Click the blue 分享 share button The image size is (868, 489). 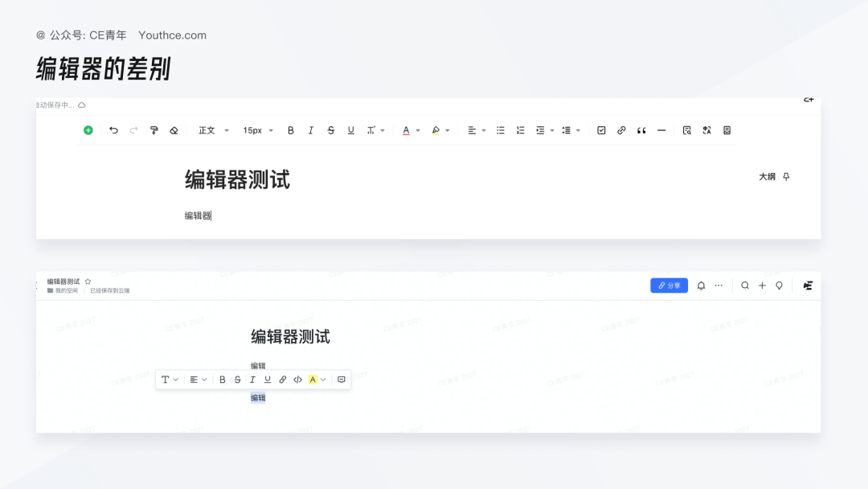click(669, 286)
